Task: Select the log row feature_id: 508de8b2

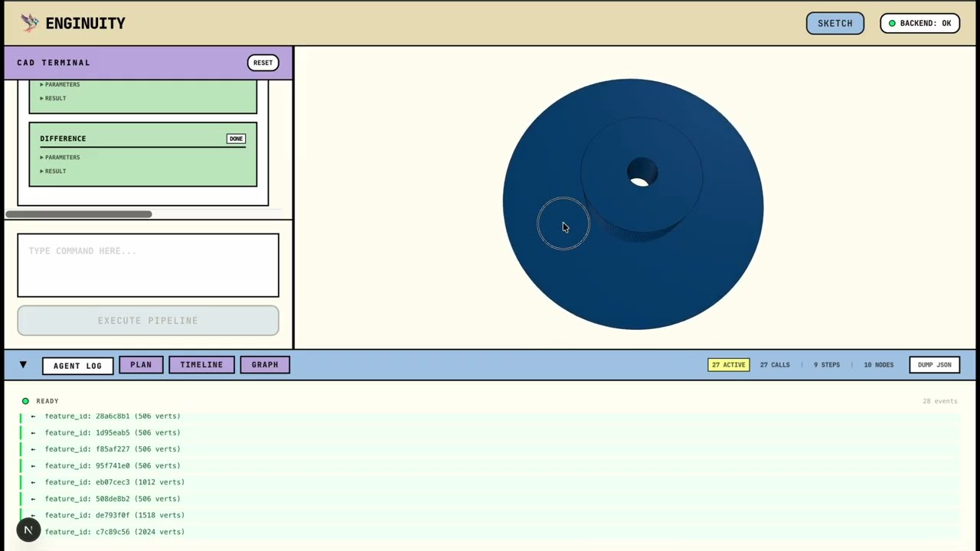Action: click(490, 499)
